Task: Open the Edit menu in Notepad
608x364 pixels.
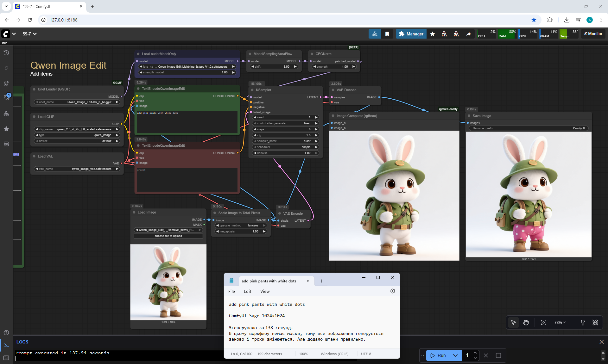Action: 247,291
